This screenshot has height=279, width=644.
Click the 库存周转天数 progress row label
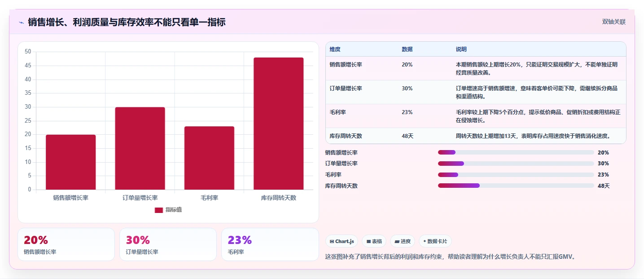click(x=342, y=186)
